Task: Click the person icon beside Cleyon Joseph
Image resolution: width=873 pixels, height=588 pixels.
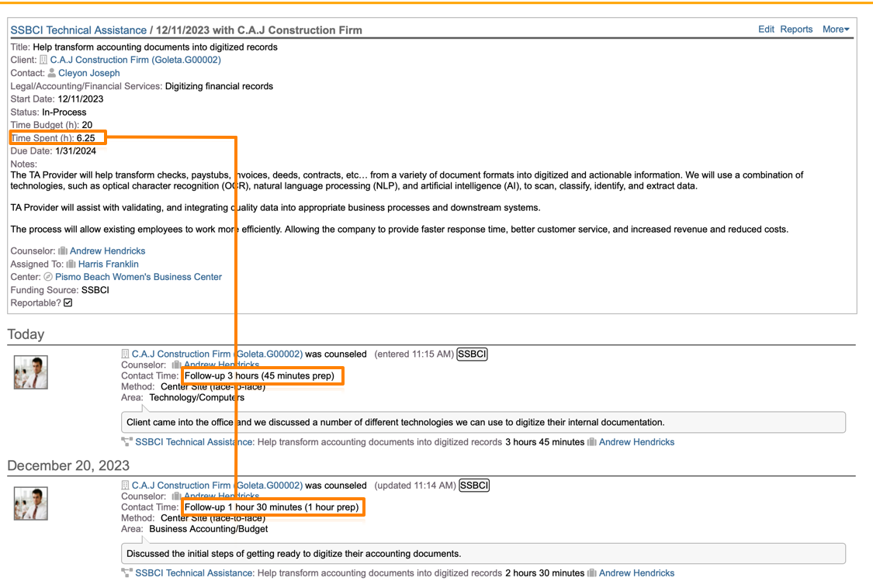Action: click(52, 73)
